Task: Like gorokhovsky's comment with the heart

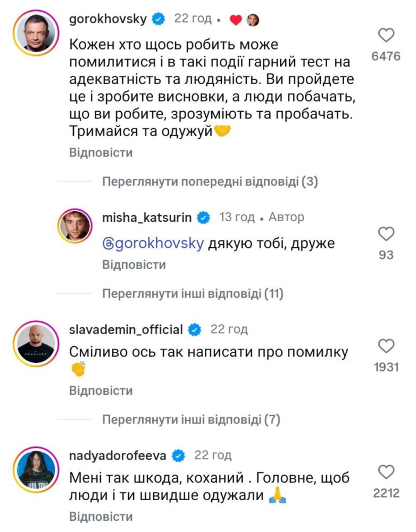Action: coord(386,36)
